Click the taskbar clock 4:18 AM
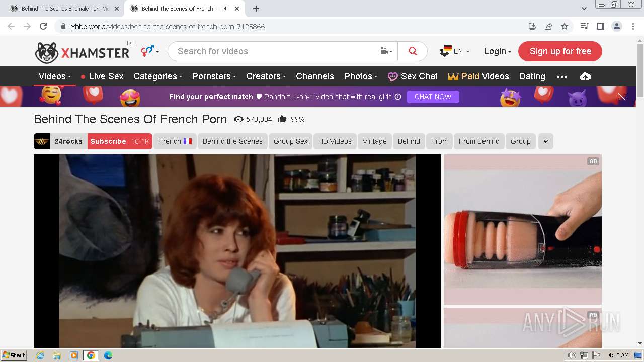Screen dimensions: 644x362 pos(618,355)
